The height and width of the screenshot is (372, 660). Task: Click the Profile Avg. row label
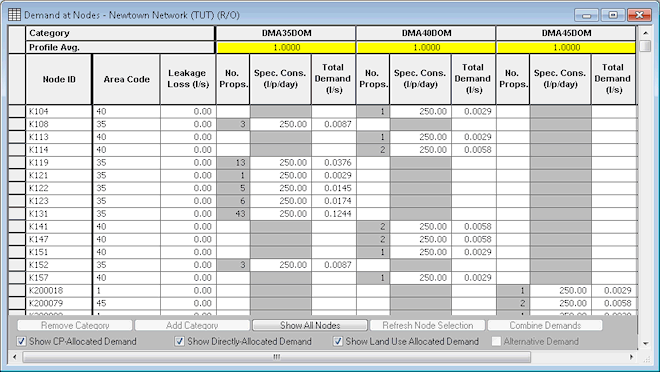pyautogui.click(x=120, y=48)
